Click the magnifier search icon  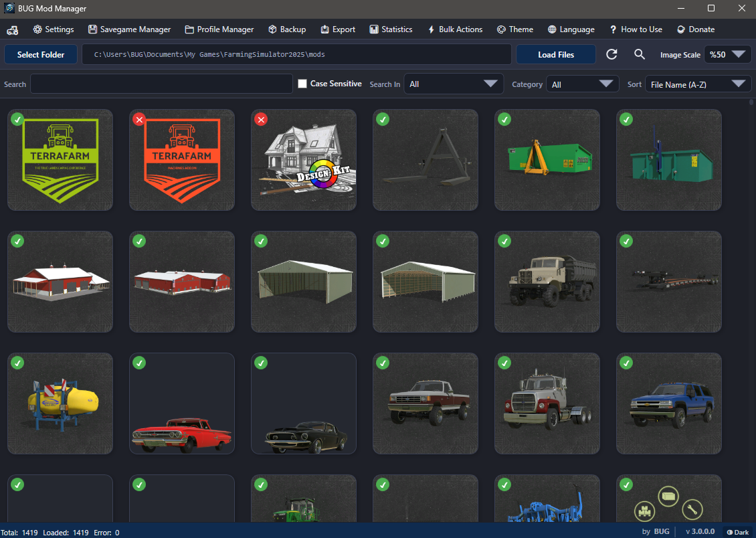pos(640,55)
